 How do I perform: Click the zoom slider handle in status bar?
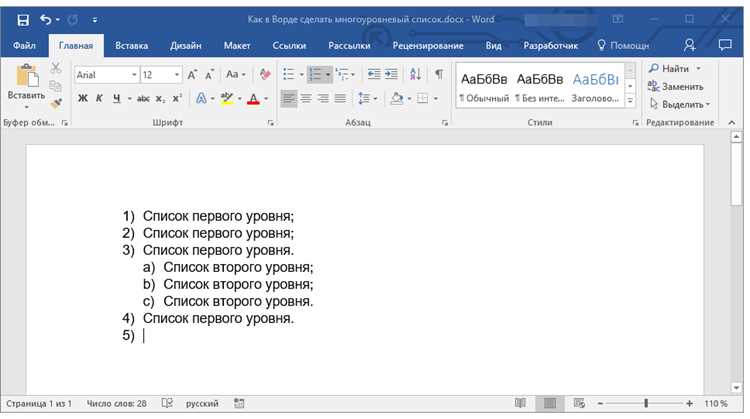tap(646, 404)
